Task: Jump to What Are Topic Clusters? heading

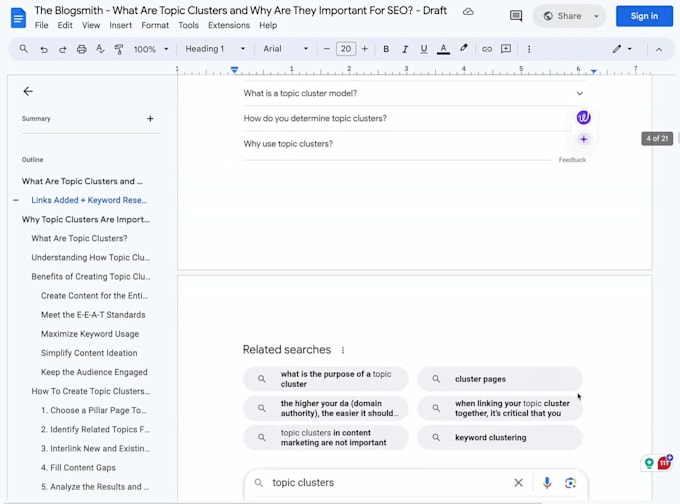Action: pyautogui.click(x=79, y=239)
